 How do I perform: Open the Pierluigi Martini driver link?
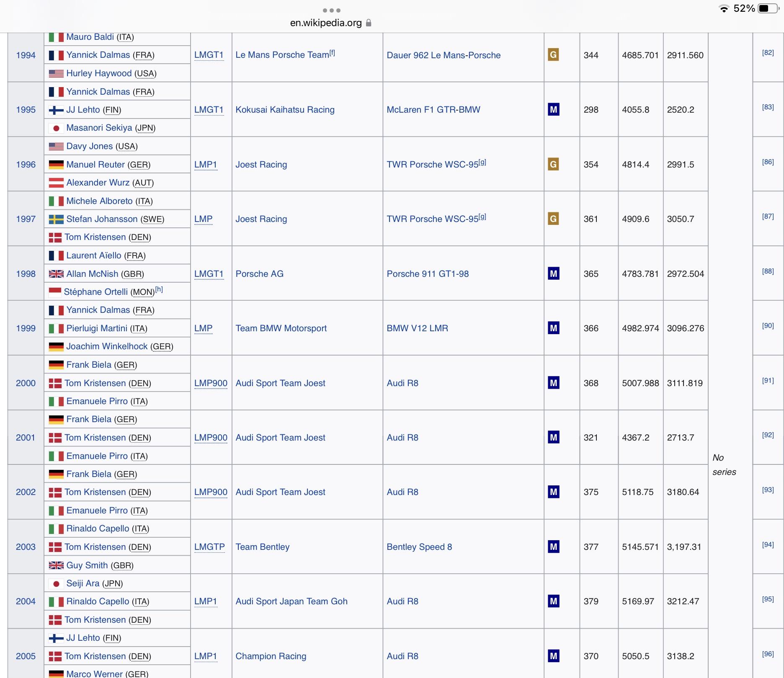click(97, 328)
